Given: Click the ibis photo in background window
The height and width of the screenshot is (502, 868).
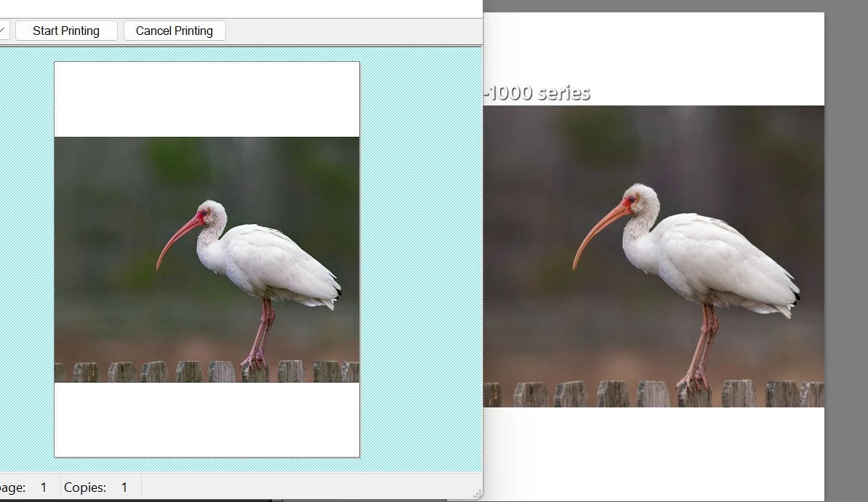Looking at the screenshot, I should [x=654, y=256].
